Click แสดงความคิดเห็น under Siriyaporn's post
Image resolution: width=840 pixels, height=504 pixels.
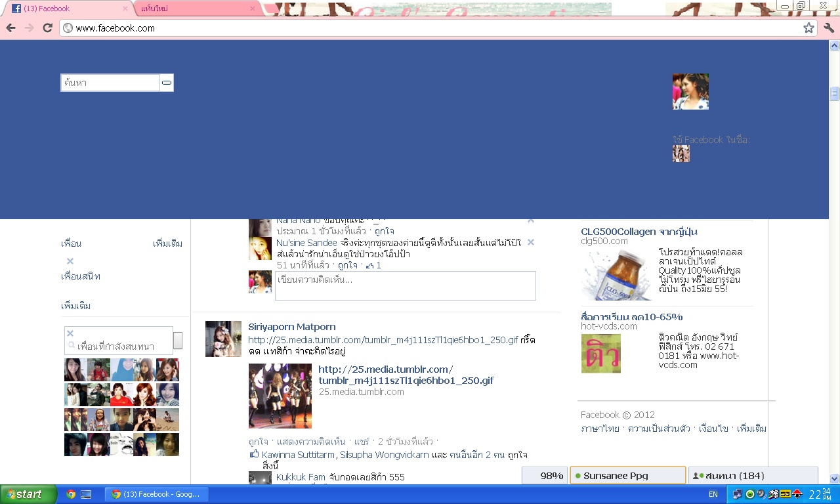pos(312,441)
